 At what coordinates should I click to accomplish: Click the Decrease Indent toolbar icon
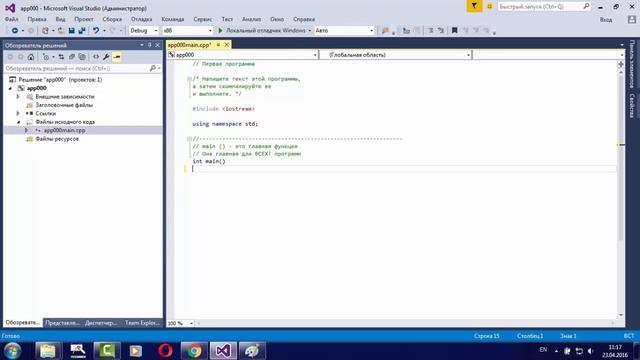430,31
